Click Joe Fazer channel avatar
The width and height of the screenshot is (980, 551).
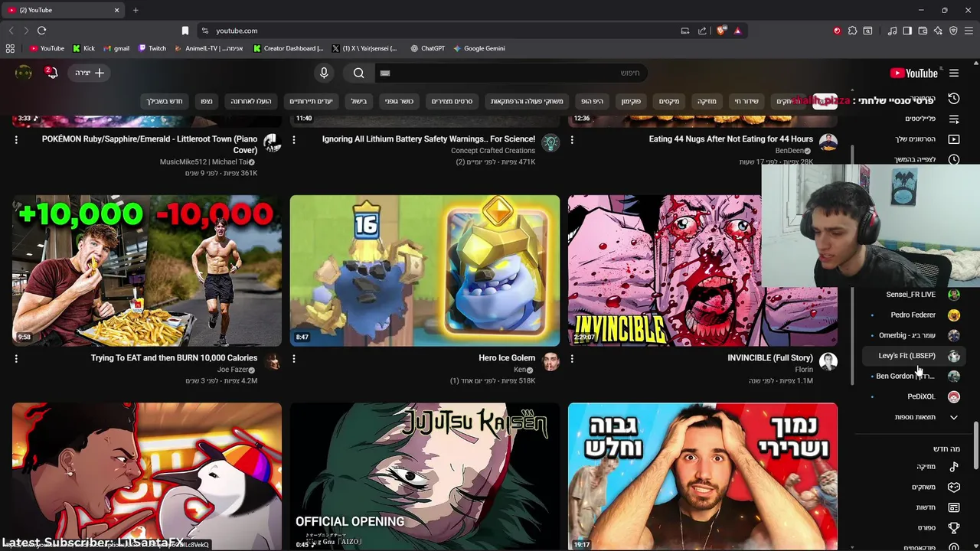[x=273, y=361]
